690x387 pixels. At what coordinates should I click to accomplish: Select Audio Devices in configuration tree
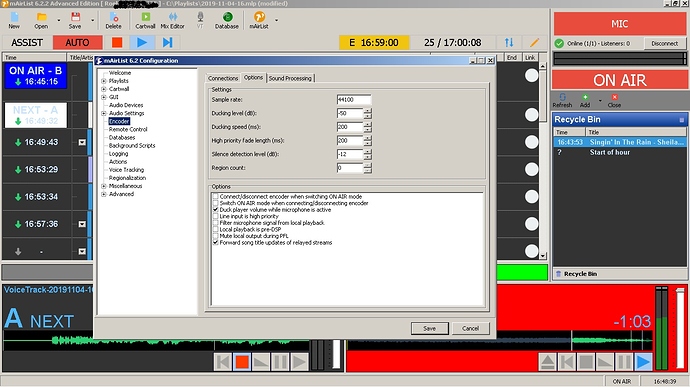pyautogui.click(x=126, y=105)
